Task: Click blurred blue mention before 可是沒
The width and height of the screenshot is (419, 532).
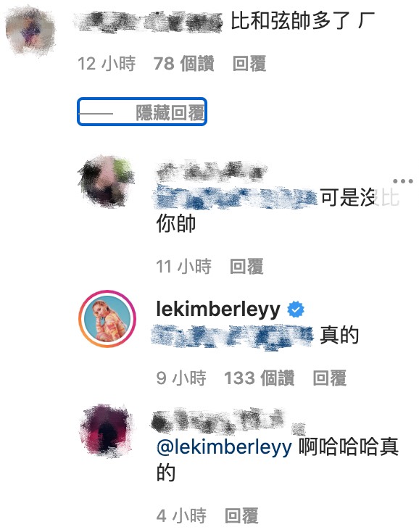Action: pos(236,197)
